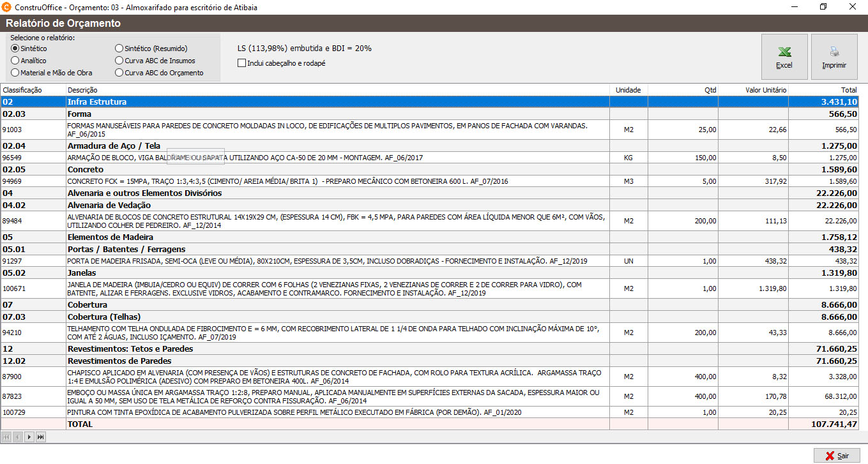868x464 pixels.
Task: Click the LS (113,98%) embutida e BDI text
Action: pos(304,48)
